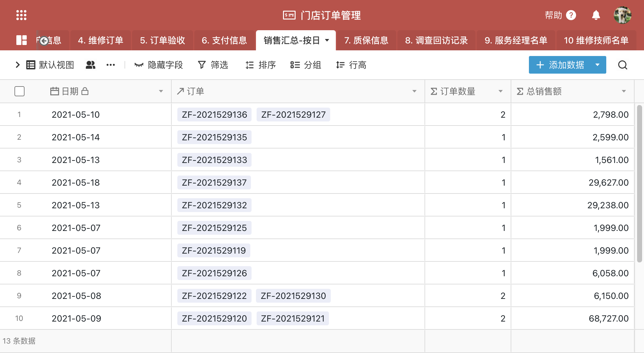Viewport: 644px width, 353px height.
Task: Select row 1 checkbox
Action: (x=19, y=115)
